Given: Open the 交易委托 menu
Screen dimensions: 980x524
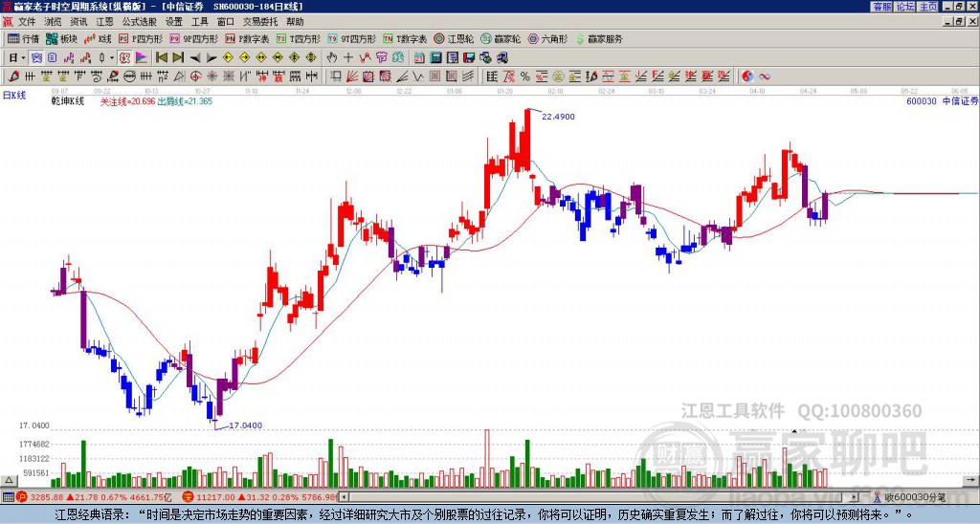Looking at the screenshot, I should [260, 22].
